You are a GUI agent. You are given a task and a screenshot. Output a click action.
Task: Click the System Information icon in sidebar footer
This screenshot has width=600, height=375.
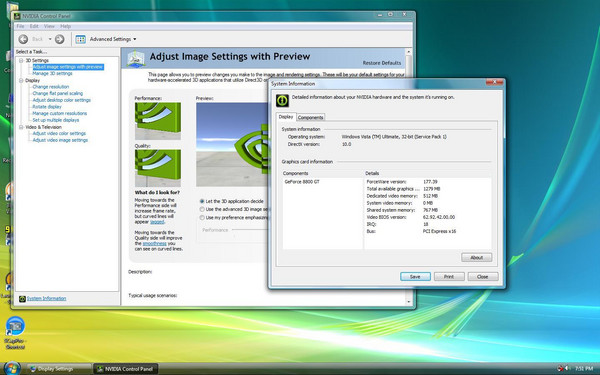[x=22, y=298]
